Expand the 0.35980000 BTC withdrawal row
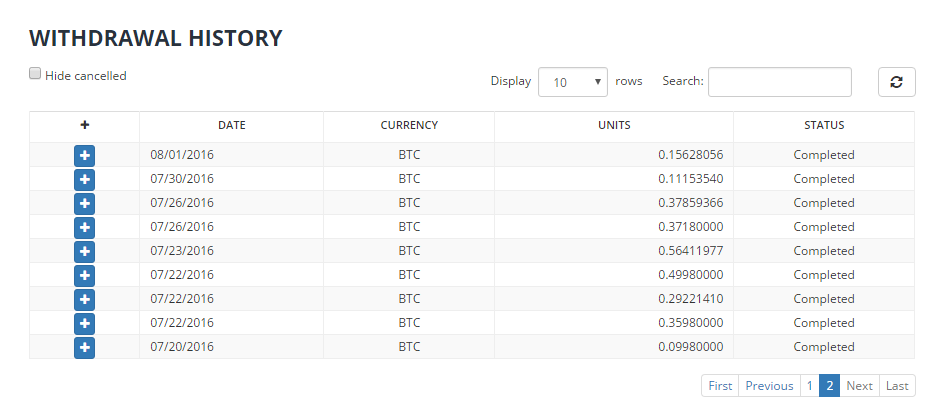Screen dimensions: 936x414 point(85,323)
